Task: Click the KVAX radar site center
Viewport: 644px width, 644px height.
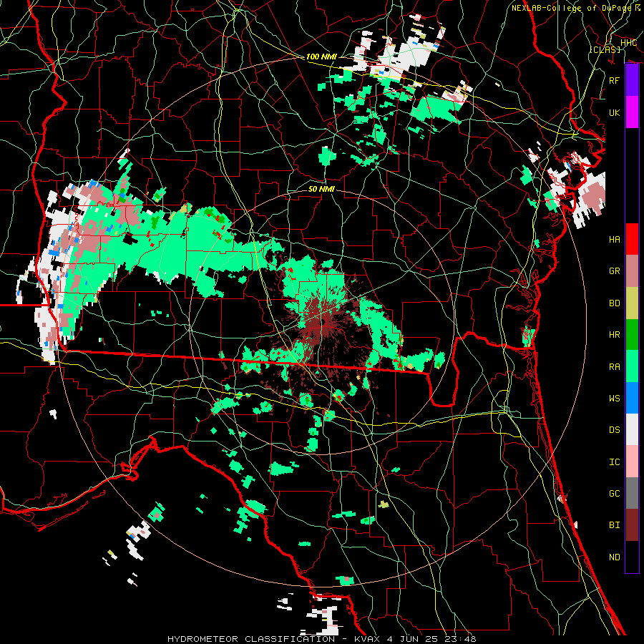Action: click(323, 323)
